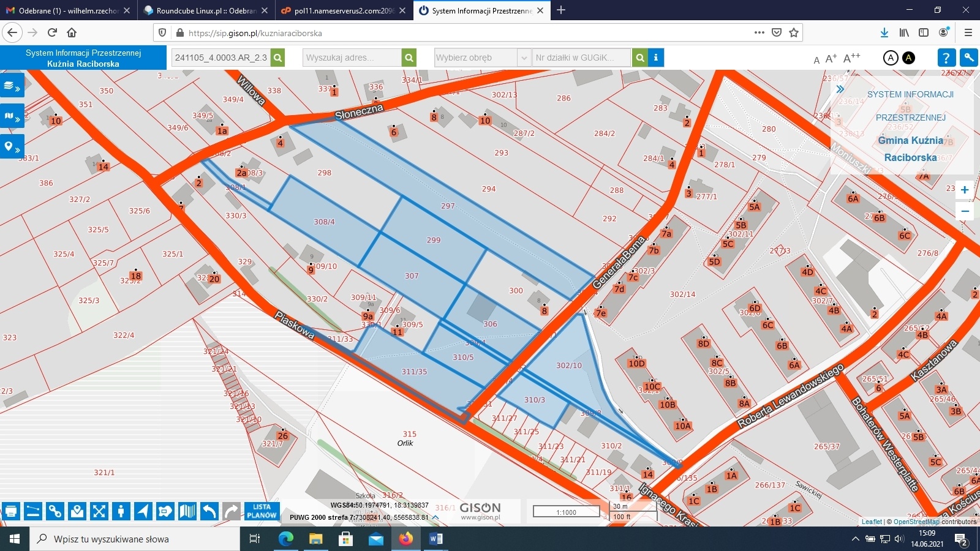Zoom in using the plus control
The width and height of the screenshot is (980, 551).
pyautogui.click(x=965, y=190)
